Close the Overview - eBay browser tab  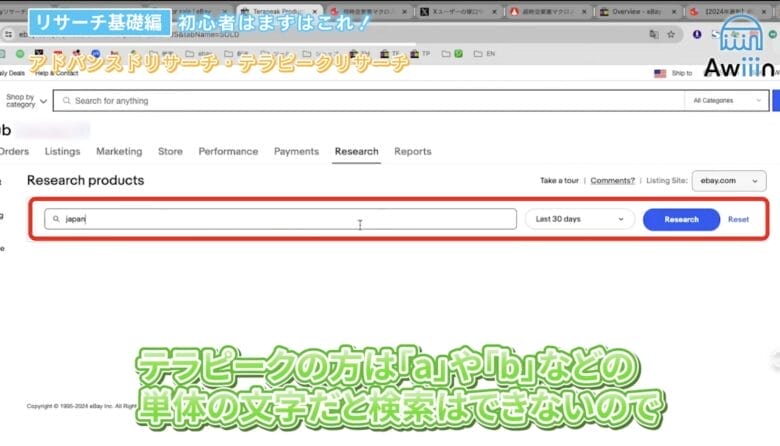674,11
